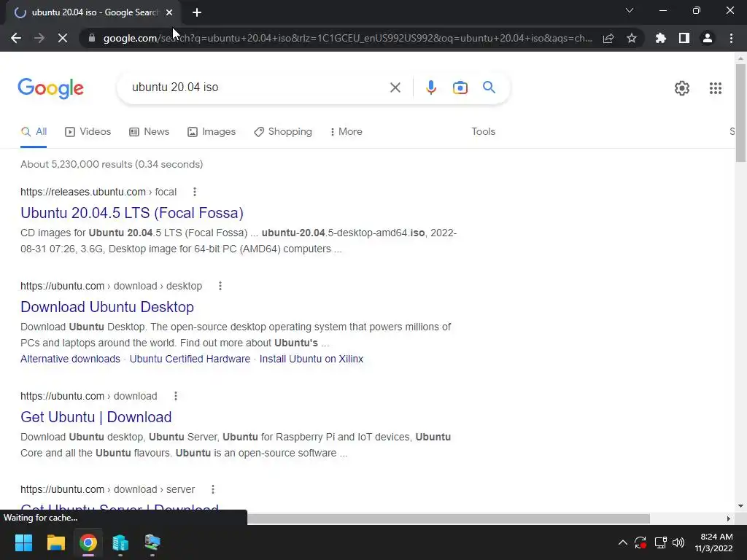Click into the ubuntu 20.04 iso search field
747x560 pixels.
tap(258, 87)
